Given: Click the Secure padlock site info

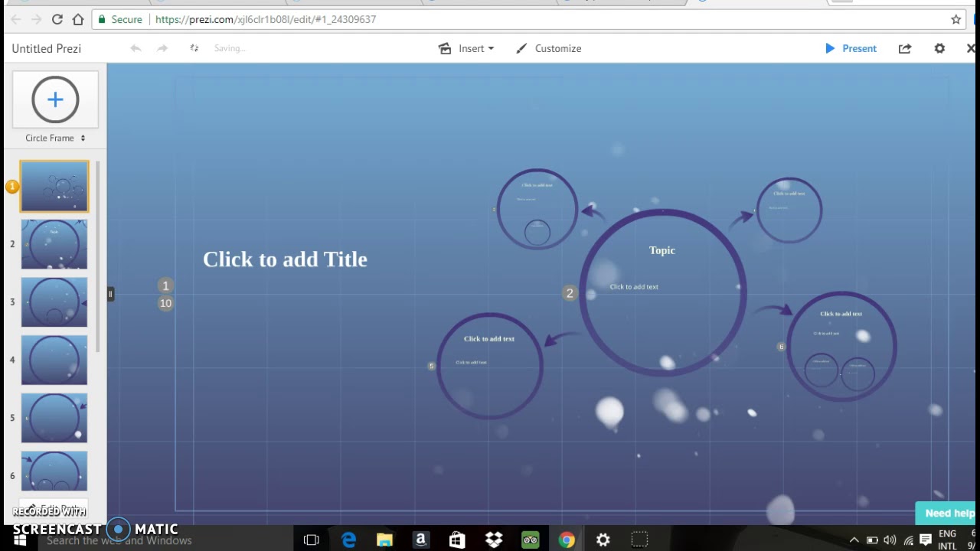Looking at the screenshot, I should 119,19.
